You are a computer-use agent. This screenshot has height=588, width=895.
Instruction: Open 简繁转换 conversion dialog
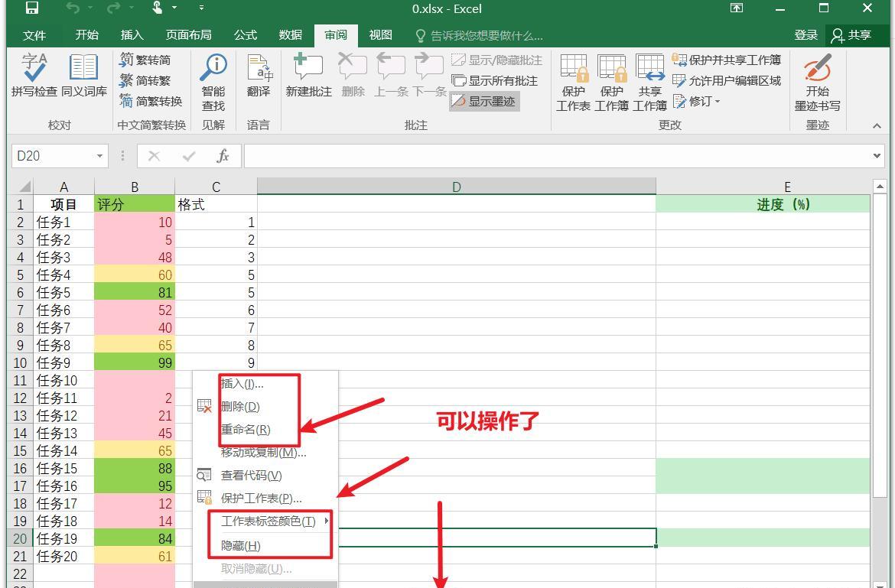tap(151, 101)
